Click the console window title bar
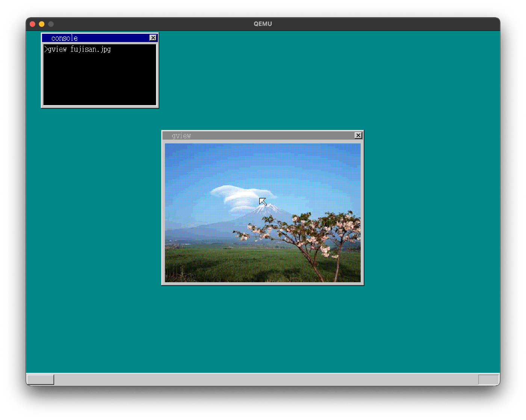526x420 pixels. click(100, 38)
